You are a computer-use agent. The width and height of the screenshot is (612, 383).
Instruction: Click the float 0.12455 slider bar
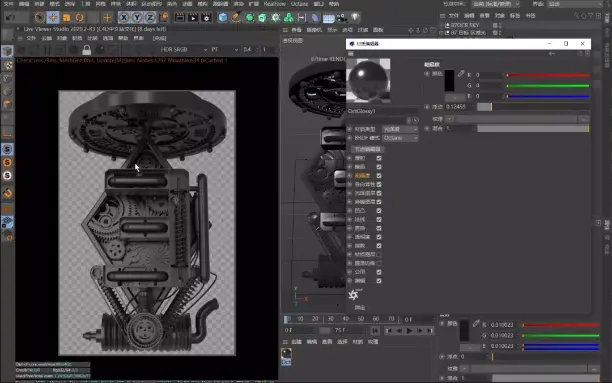533,107
